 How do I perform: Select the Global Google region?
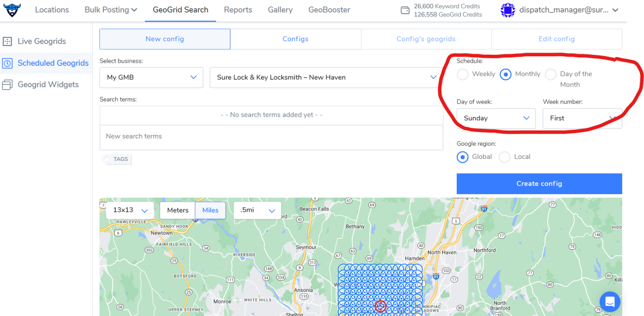[x=463, y=157]
